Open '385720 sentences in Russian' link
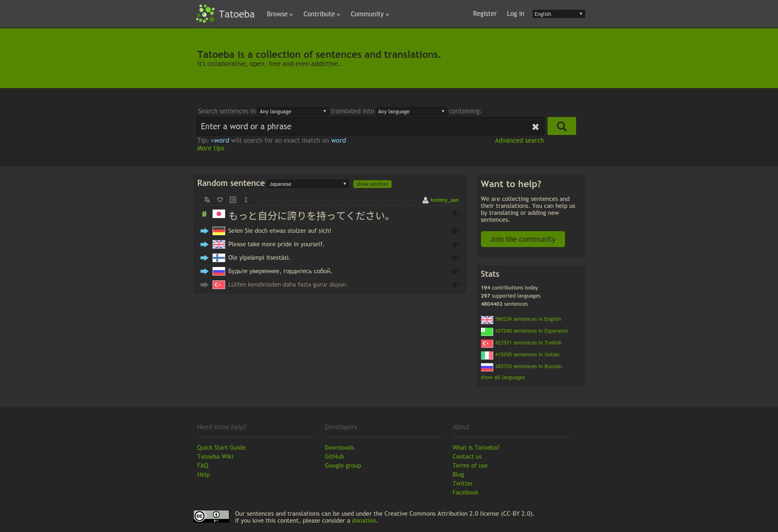 coord(528,366)
